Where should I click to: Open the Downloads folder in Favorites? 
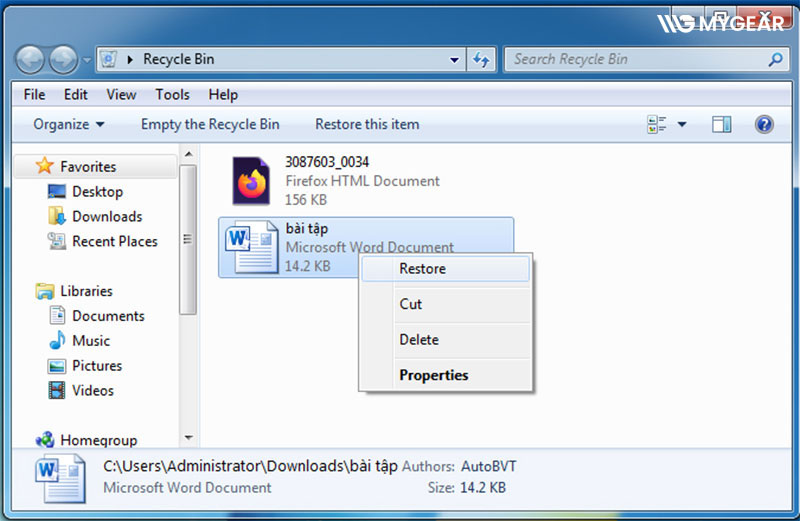coord(106,217)
